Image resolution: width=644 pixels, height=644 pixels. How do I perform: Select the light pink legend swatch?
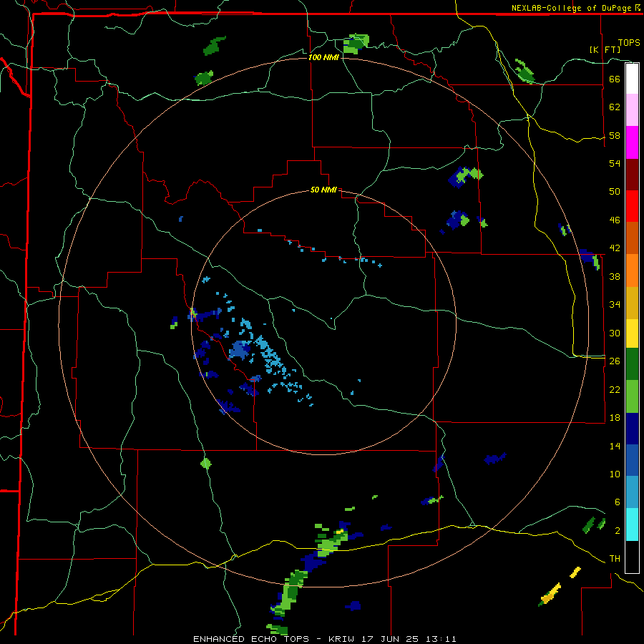point(632,110)
